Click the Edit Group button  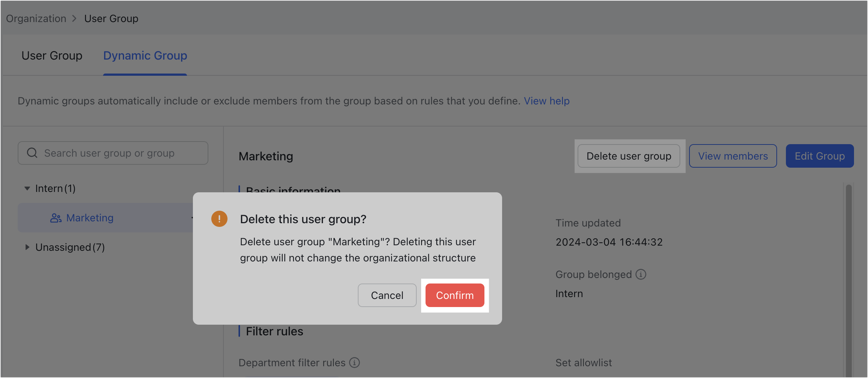[820, 156]
